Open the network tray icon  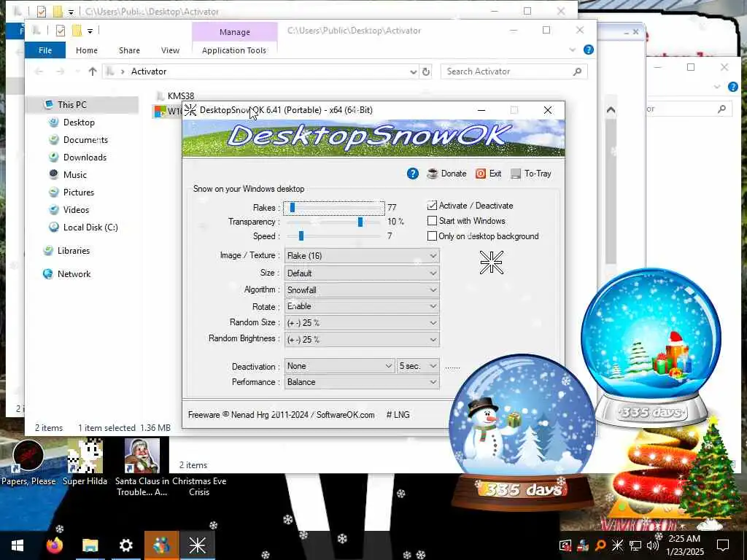(635, 545)
